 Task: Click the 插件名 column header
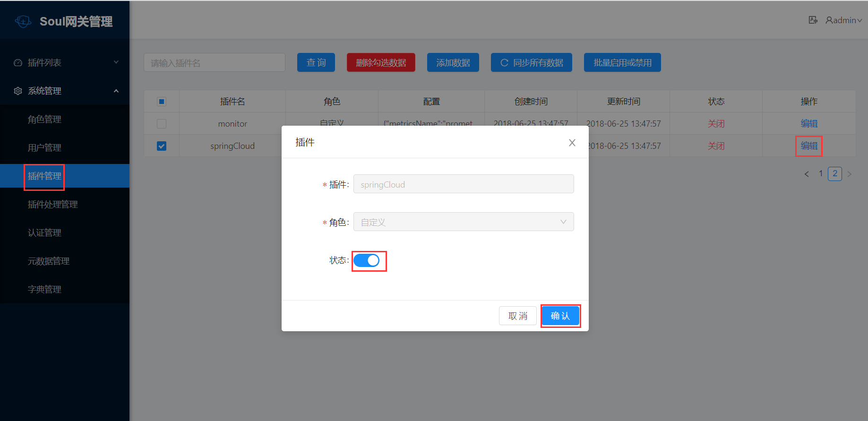(x=232, y=101)
